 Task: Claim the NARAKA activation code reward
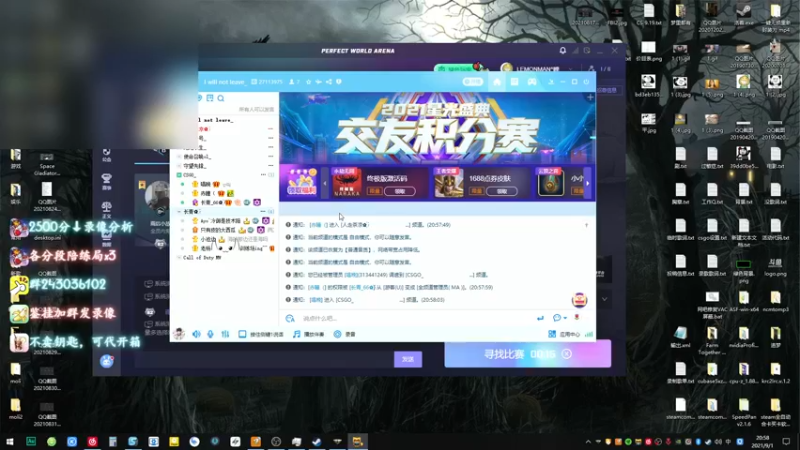click(x=400, y=191)
